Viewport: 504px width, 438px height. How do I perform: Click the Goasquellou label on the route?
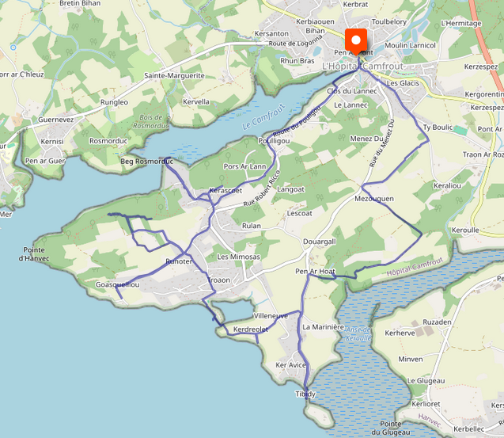point(118,284)
